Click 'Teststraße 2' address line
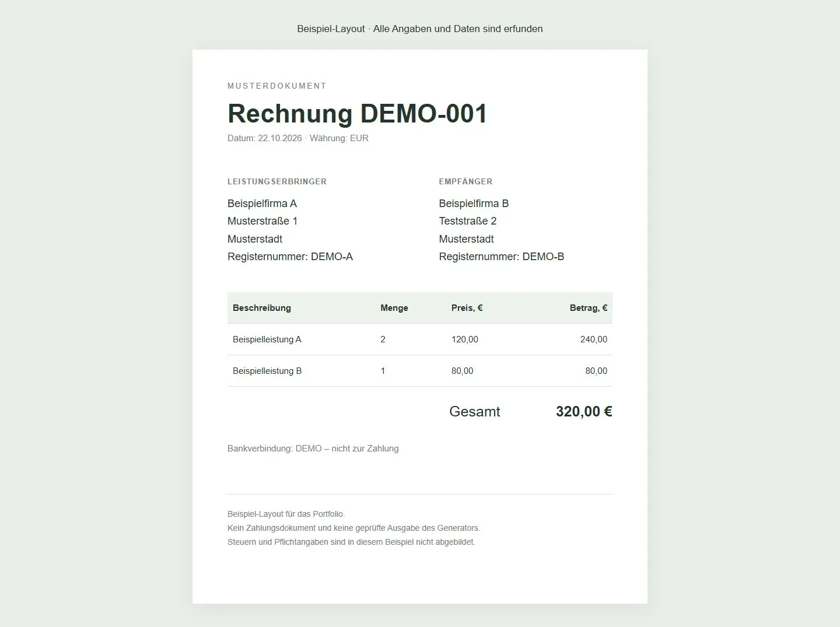Image resolution: width=840 pixels, height=627 pixels. point(468,221)
